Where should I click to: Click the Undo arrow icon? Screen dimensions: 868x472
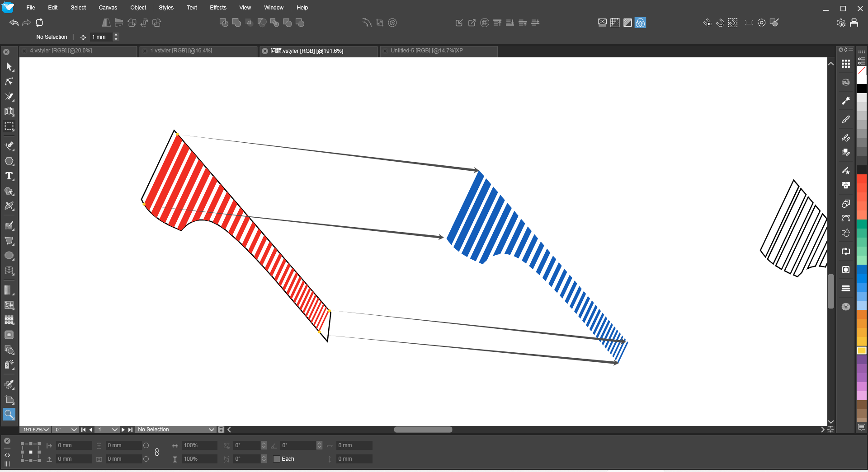14,23
